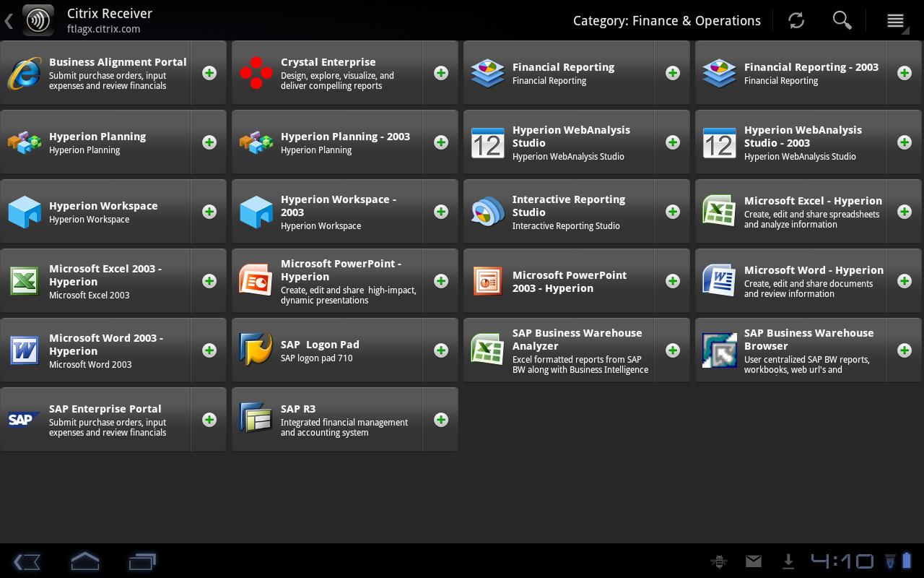
Task: Click the Microsoft PowerPoint - Hyperion icon
Action: 256,280
